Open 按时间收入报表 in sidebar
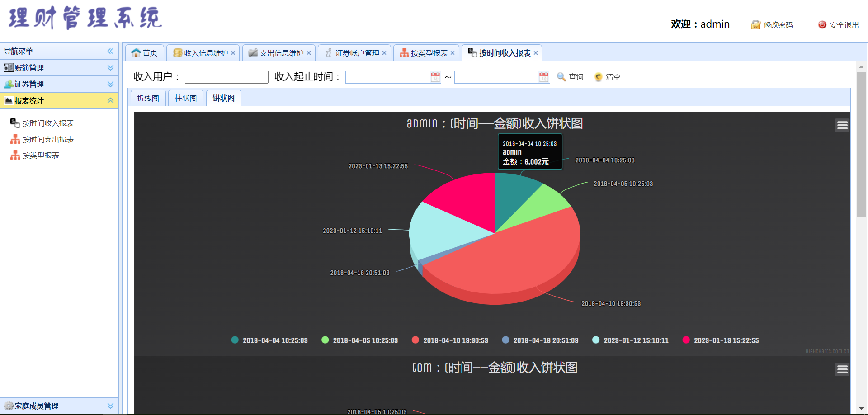Image resolution: width=868 pixels, height=415 pixels. (42, 123)
